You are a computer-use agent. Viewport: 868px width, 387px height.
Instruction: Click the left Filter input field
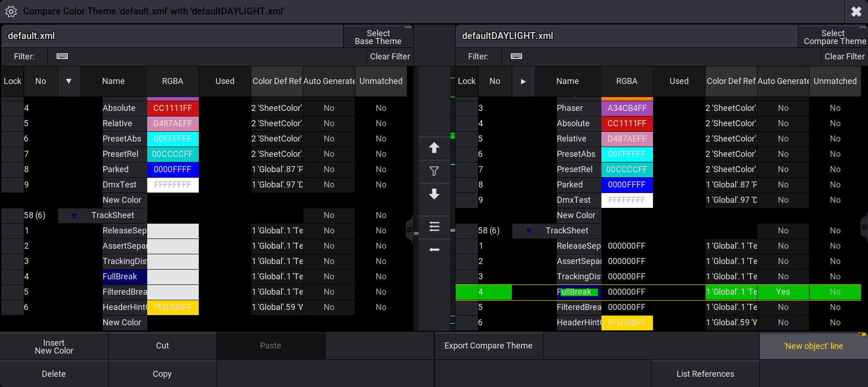point(207,57)
